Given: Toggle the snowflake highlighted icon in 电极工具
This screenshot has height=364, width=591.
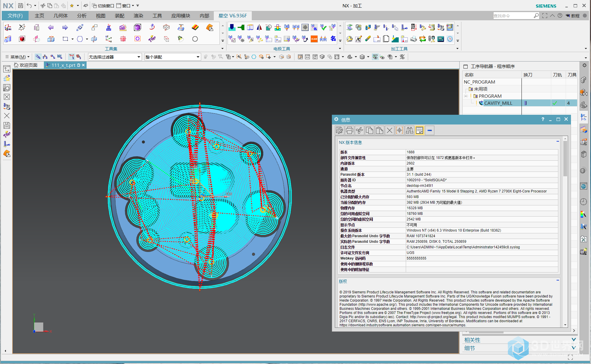Looking at the screenshot, I should 305,28.
